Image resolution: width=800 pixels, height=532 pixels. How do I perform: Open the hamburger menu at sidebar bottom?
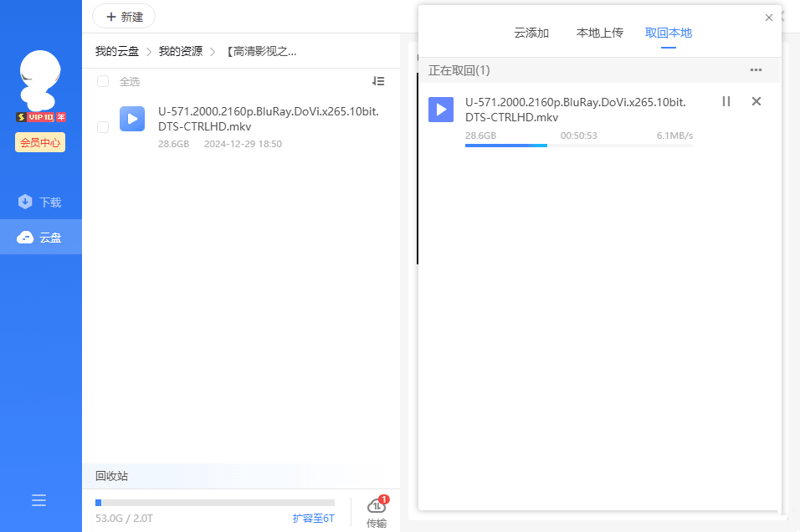tap(38, 500)
